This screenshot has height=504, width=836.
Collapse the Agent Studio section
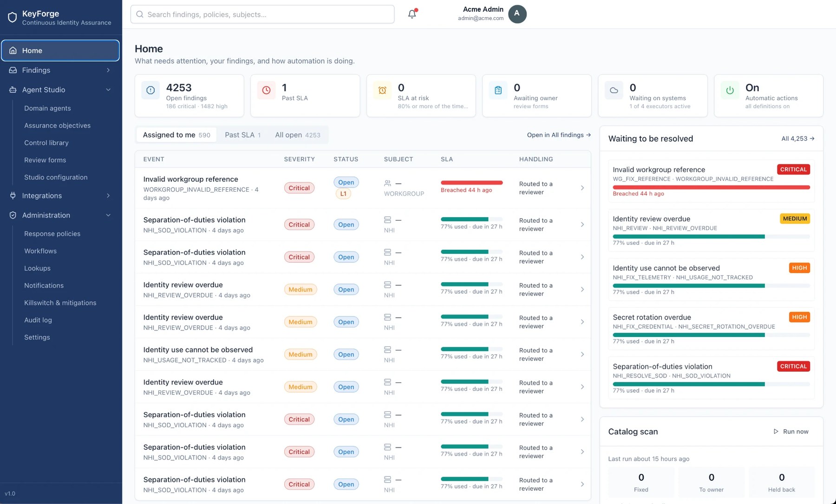(x=108, y=90)
